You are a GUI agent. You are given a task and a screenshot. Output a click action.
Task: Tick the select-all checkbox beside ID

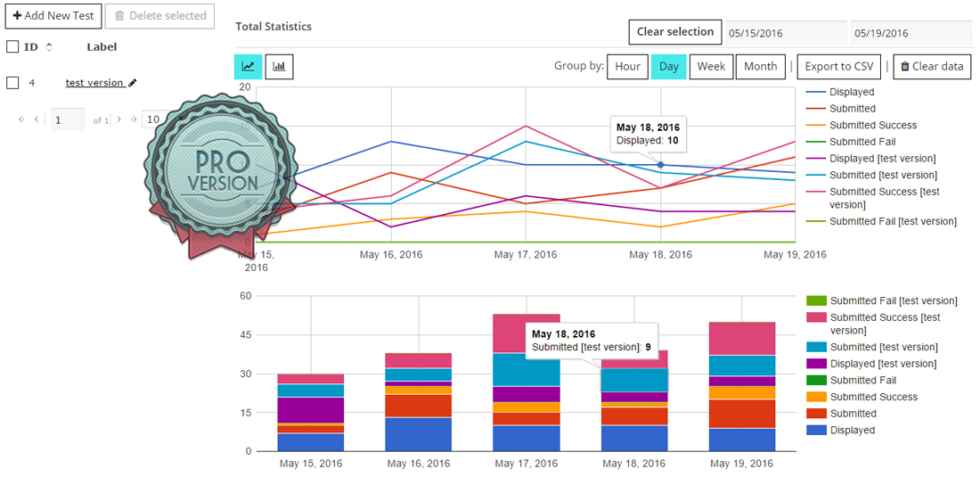12,46
